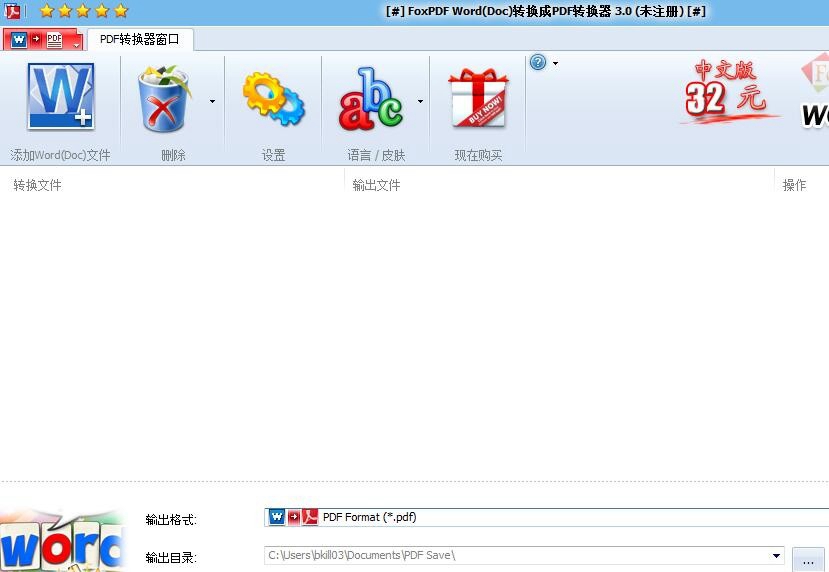Click the 转换文件 column header
Viewport: 829px width, 572px height.
[37, 185]
